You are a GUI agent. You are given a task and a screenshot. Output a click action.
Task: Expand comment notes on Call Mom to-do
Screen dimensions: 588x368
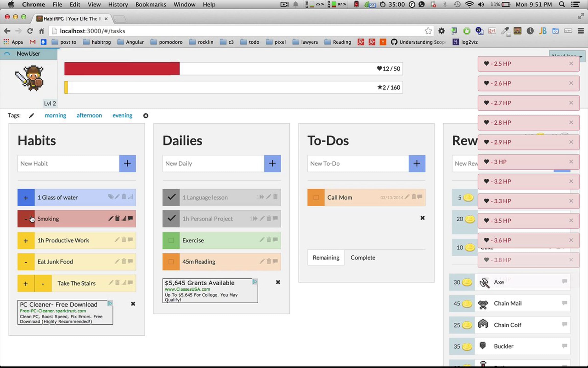pos(420,197)
